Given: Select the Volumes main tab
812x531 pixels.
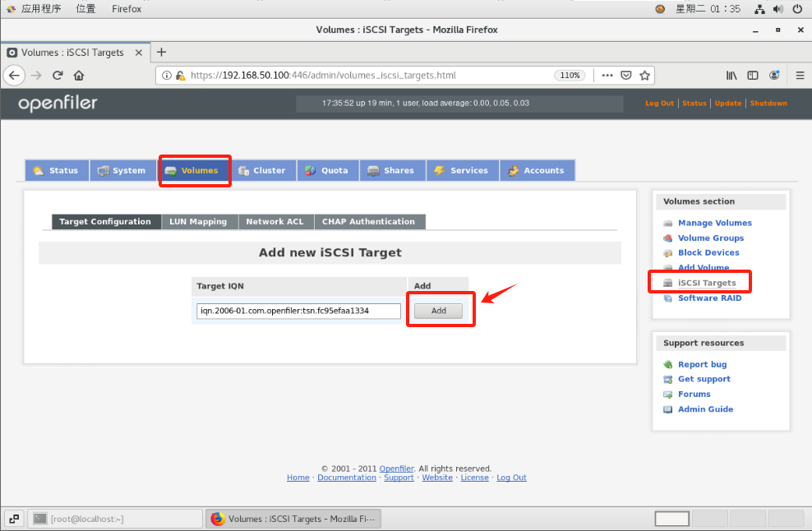Looking at the screenshot, I should [193, 170].
